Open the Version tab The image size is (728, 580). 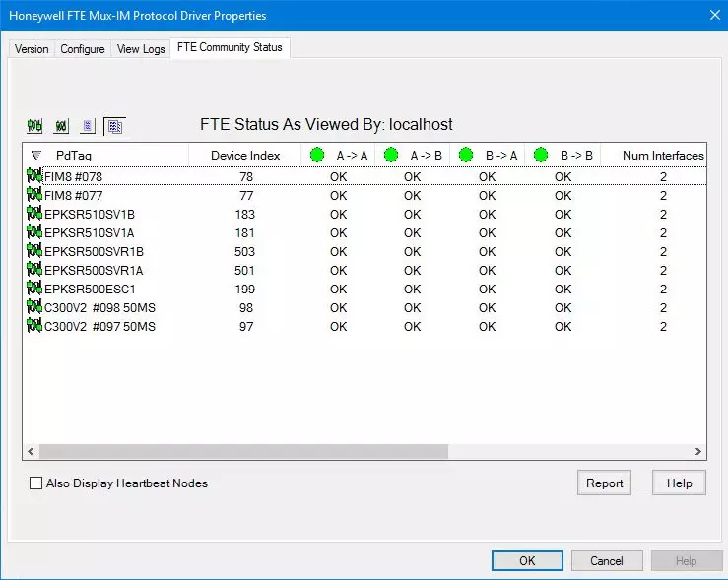coord(32,49)
